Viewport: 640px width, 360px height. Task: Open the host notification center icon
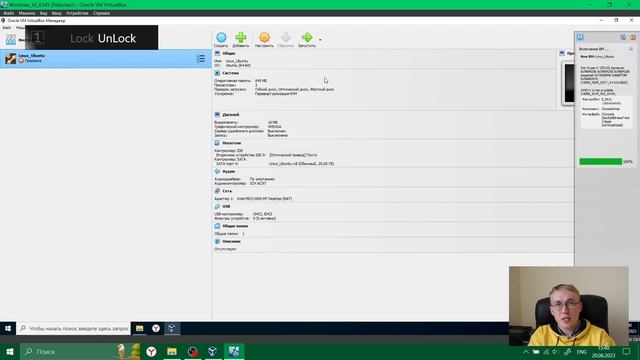[627, 351]
